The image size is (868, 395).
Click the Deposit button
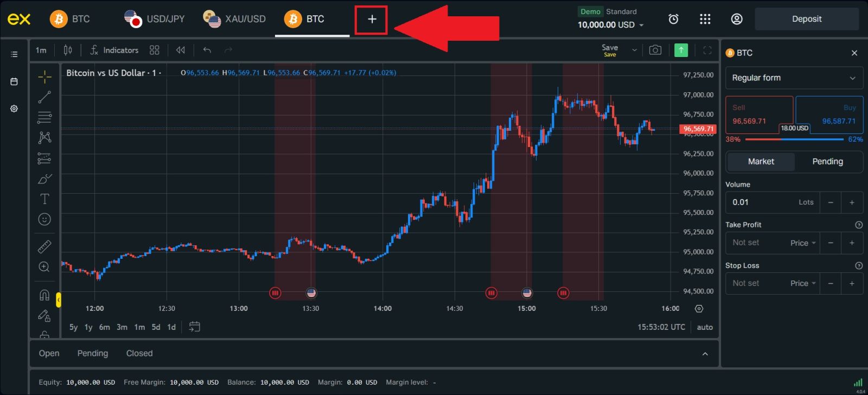[x=807, y=19]
